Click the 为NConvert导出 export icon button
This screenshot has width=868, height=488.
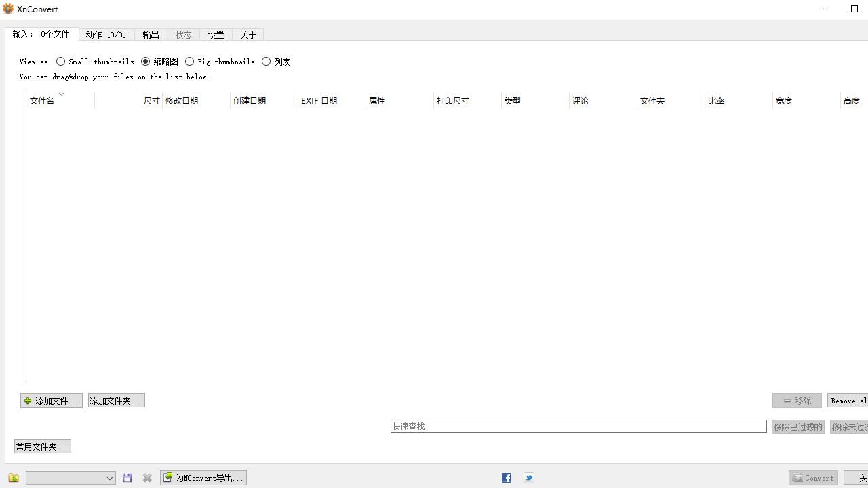coord(167,478)
